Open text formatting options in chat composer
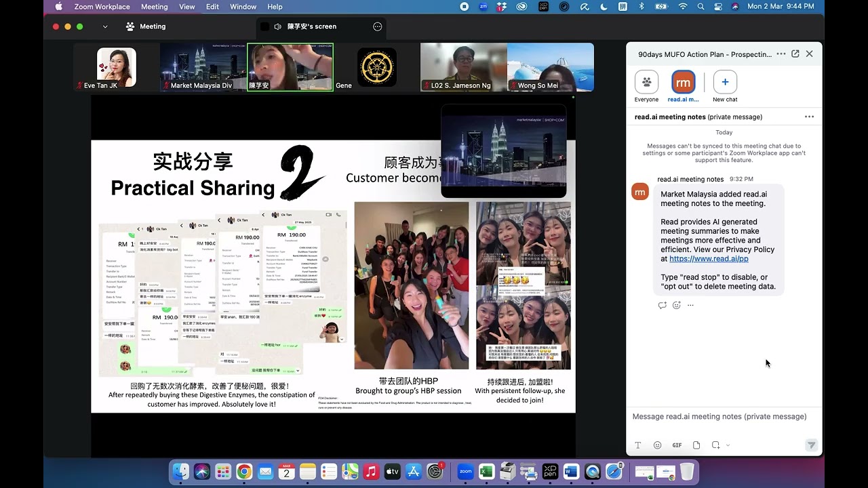 (638, 445)
